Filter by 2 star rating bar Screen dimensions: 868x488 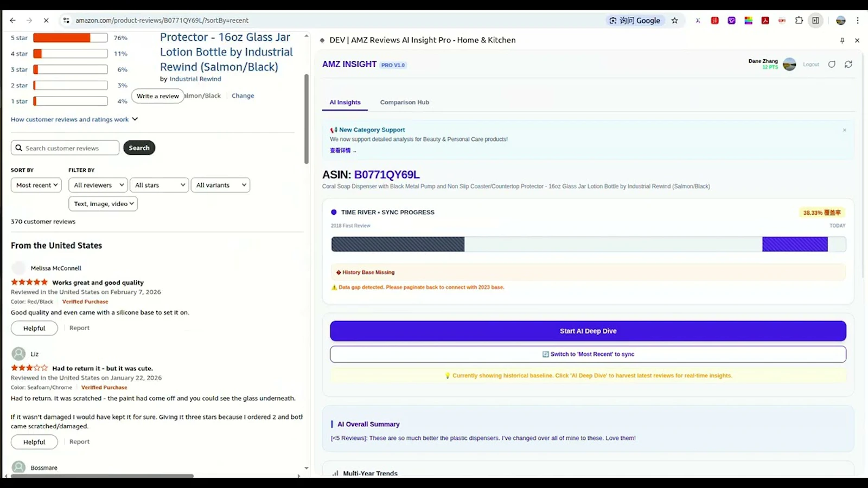[71, 86]
